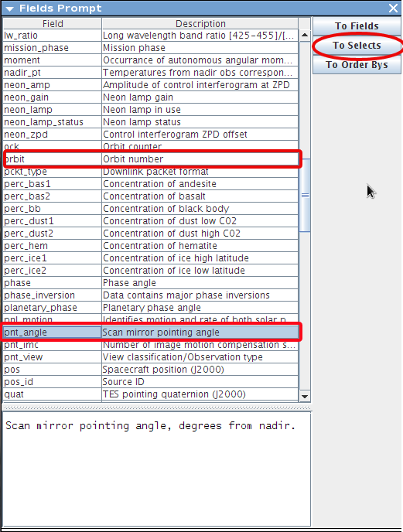Select the perc_ice2 field row
The image size is (403, 532).
point(151,271)
